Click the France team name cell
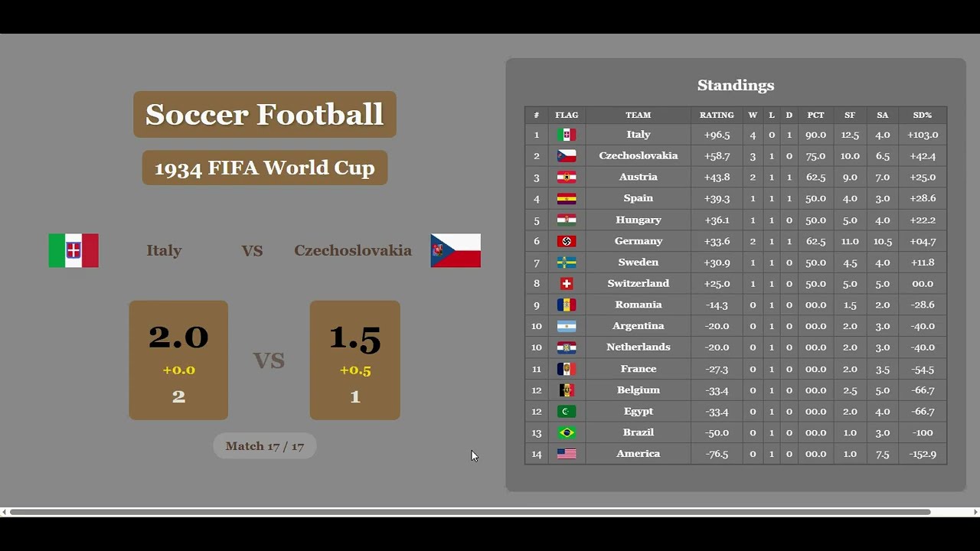980x551 pixels. click(x=638, y=369)
